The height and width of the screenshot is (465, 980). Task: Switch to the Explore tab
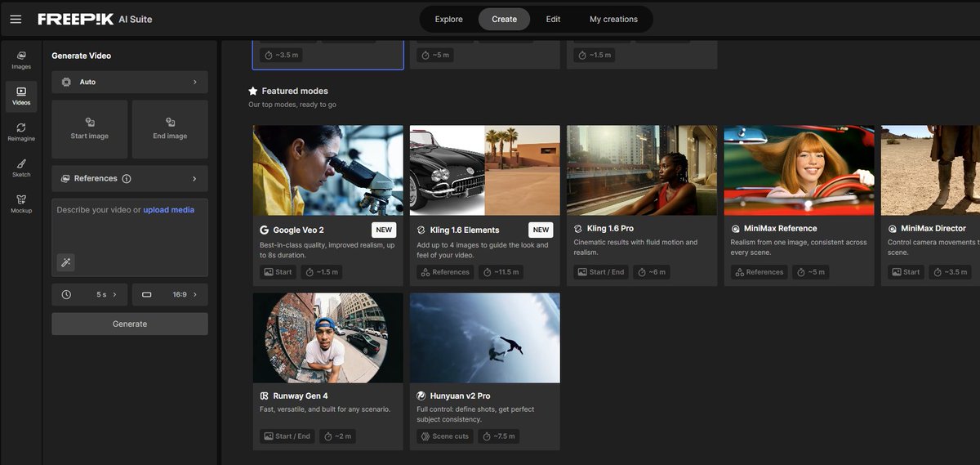448,19
